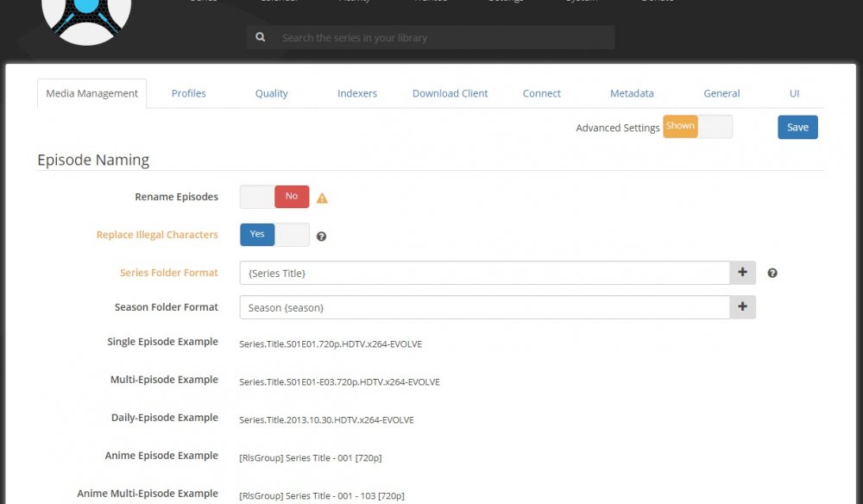Click the Sonarr logo icon

[x=86, y=19]
